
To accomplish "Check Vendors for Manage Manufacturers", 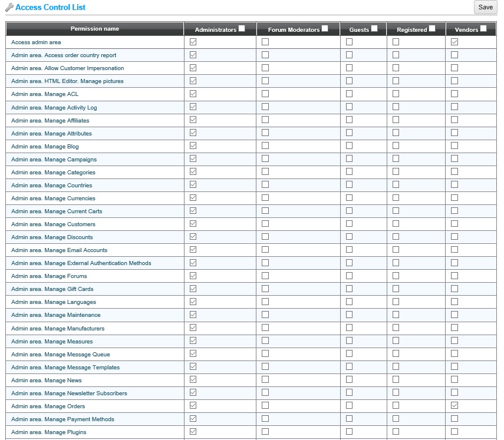I will 454,327.
